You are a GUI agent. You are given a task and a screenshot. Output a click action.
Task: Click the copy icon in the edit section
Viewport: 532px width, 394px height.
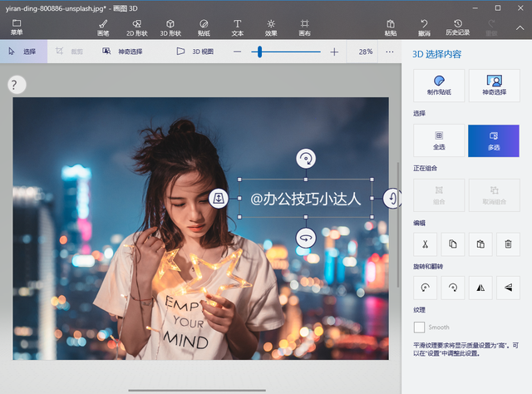452,244
